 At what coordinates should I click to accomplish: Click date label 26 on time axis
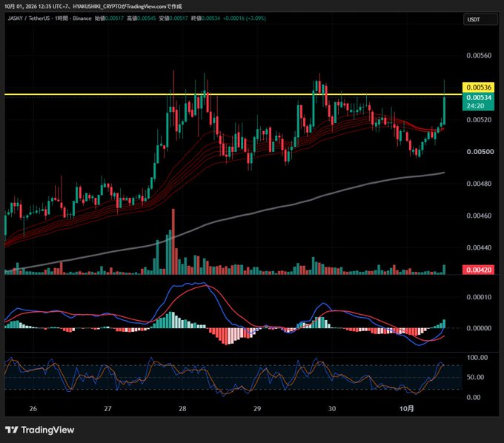pyautogui.click(x=33, y=409)
